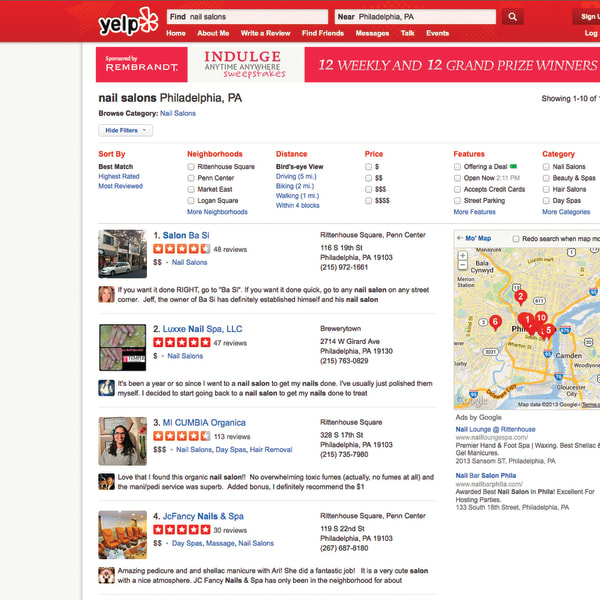Open MI CUMBIA Organica listing
This screenshot has height=600, width=600.
pos(204,422)
